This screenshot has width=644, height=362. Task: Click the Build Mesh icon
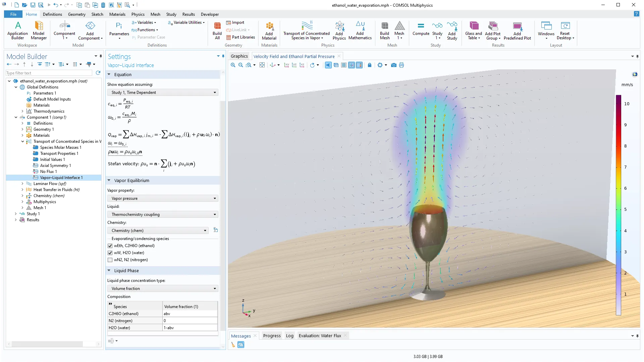pyautogui.click(x=384, y=30)
